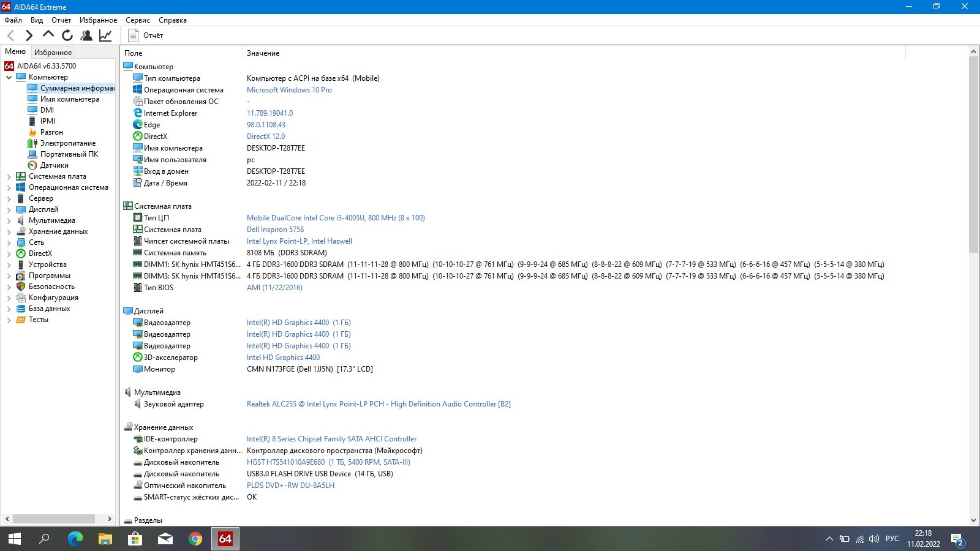The width and height of the screenshot is (980, 551).
Task: Select the Программы icon
Action: click(x=21, y=275)
